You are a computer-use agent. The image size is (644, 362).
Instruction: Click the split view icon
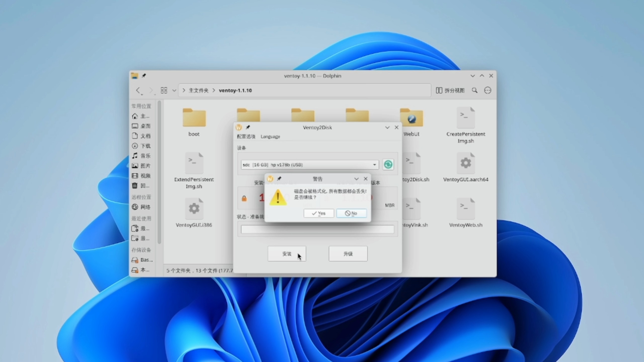tap(439, 90)
